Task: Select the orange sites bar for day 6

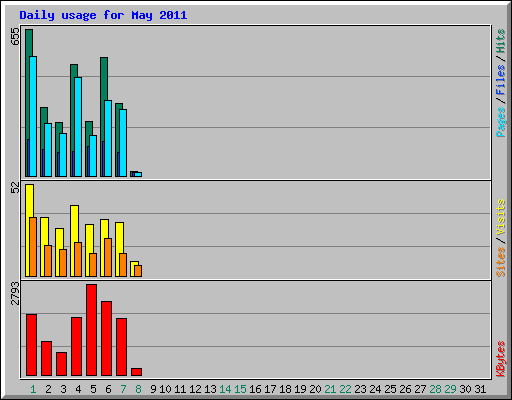Action: [x=108, y=257]
